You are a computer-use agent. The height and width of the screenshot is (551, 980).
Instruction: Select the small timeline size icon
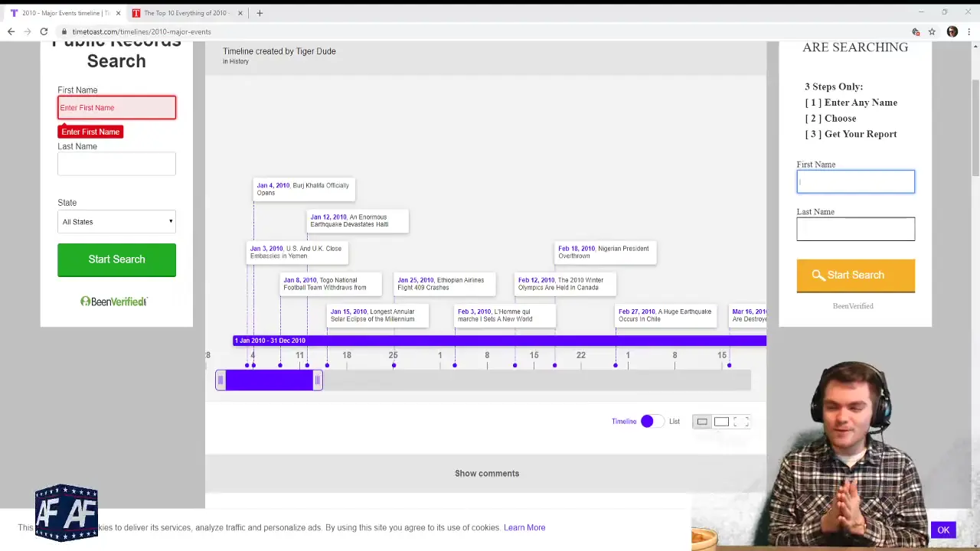[702, 422]
